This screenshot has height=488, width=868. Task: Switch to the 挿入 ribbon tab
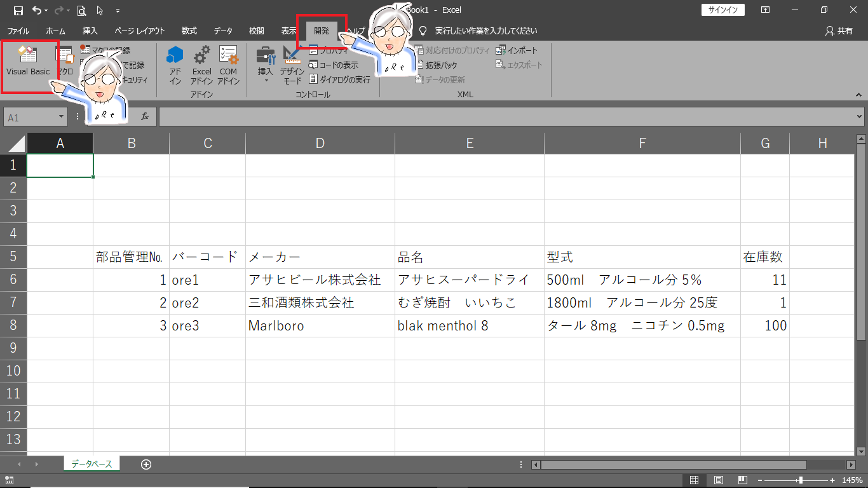(90, 30)
